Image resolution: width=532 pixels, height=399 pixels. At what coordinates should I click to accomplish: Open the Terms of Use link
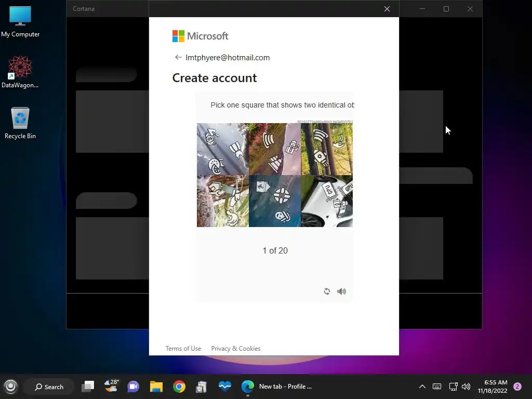click(183, 349)
